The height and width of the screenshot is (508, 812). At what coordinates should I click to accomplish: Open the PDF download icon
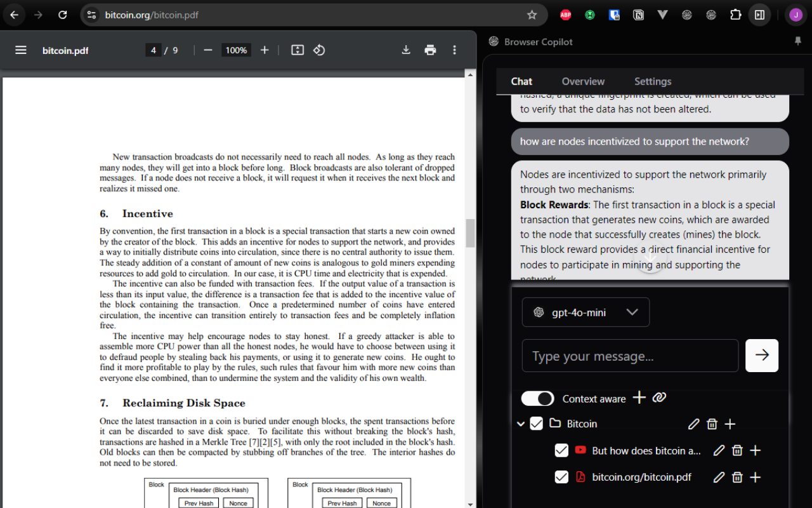(406, 50)
